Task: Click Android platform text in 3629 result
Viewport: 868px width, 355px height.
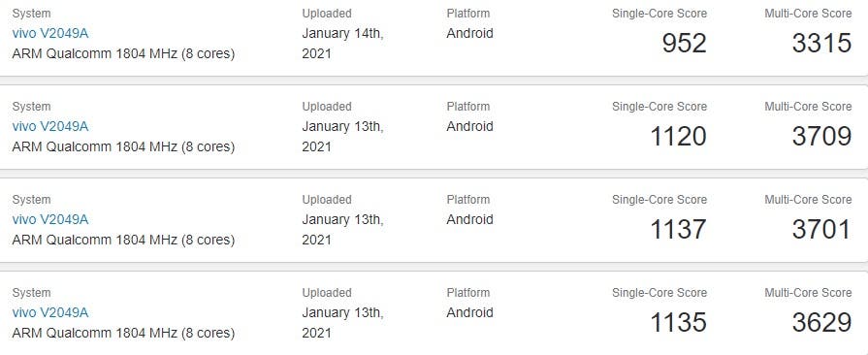Action: [470, 312]
